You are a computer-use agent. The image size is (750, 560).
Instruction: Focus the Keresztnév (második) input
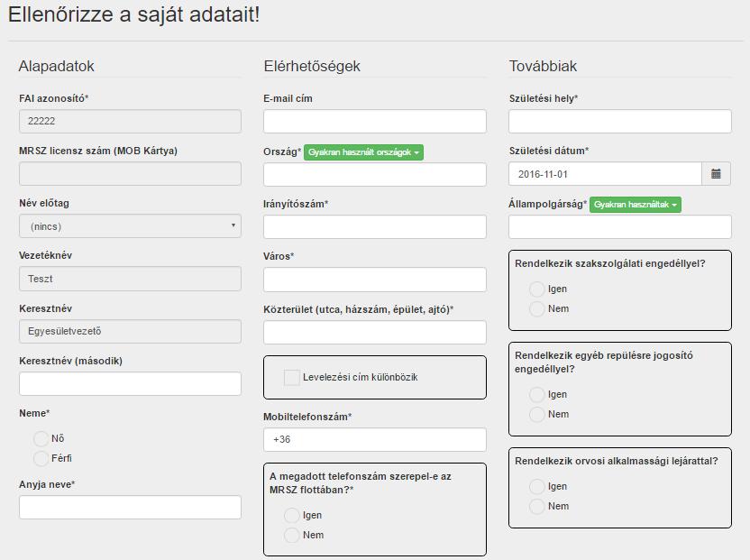[x=130, y=383]
